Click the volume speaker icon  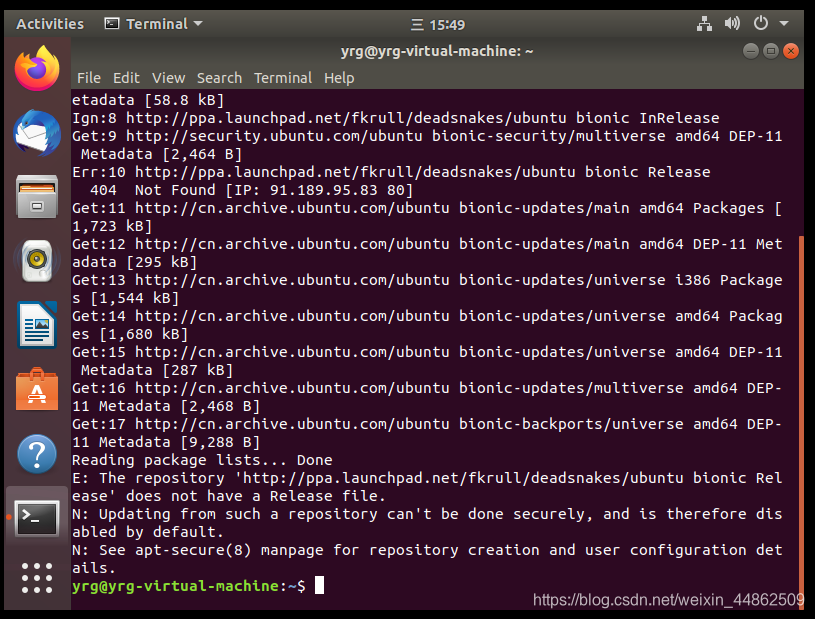click(x=732, y=23)
